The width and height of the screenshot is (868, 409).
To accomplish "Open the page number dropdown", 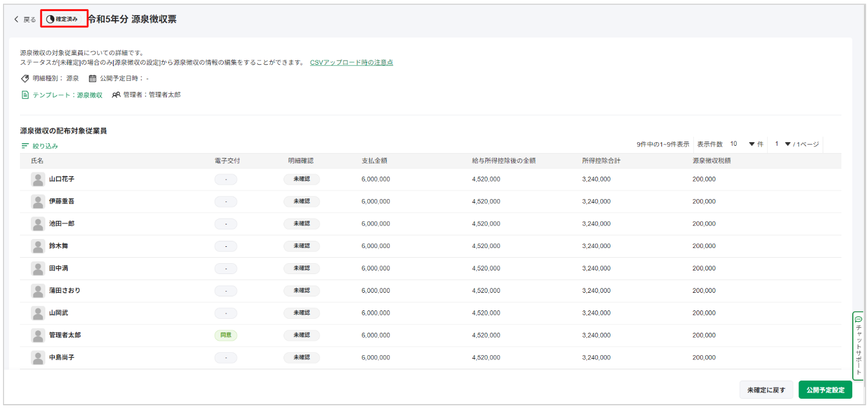I will [788, 144].
